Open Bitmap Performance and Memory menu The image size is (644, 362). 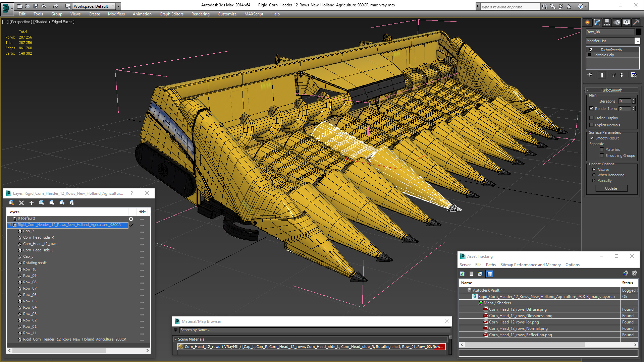530,265
